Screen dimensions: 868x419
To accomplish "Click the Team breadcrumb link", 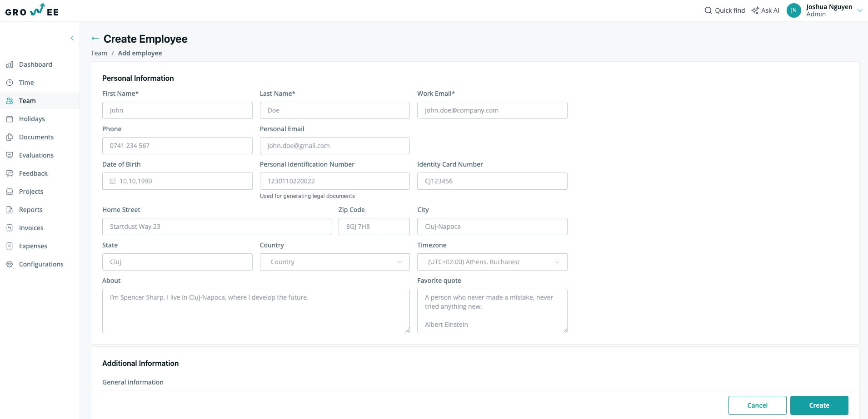I will (99, 53).
